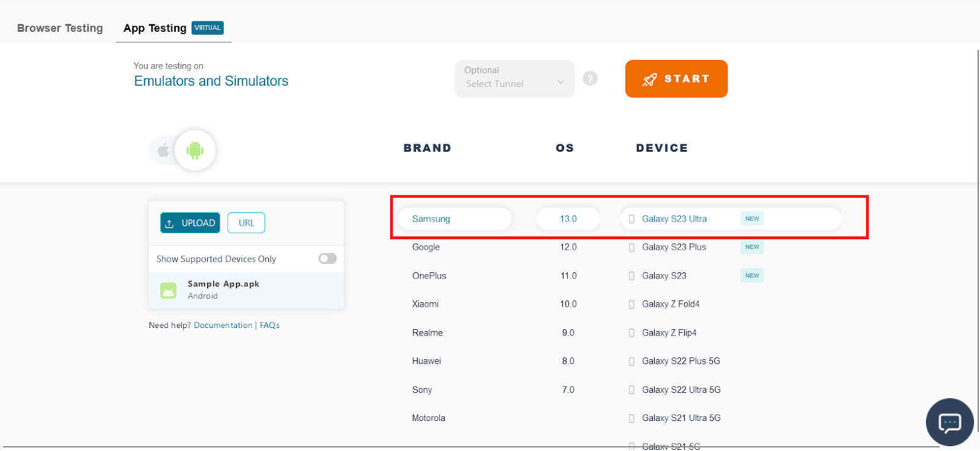Screen dimensions: 980x451
Task: Toggle Show Supported Devices Only switch
Action: (328, 259)
